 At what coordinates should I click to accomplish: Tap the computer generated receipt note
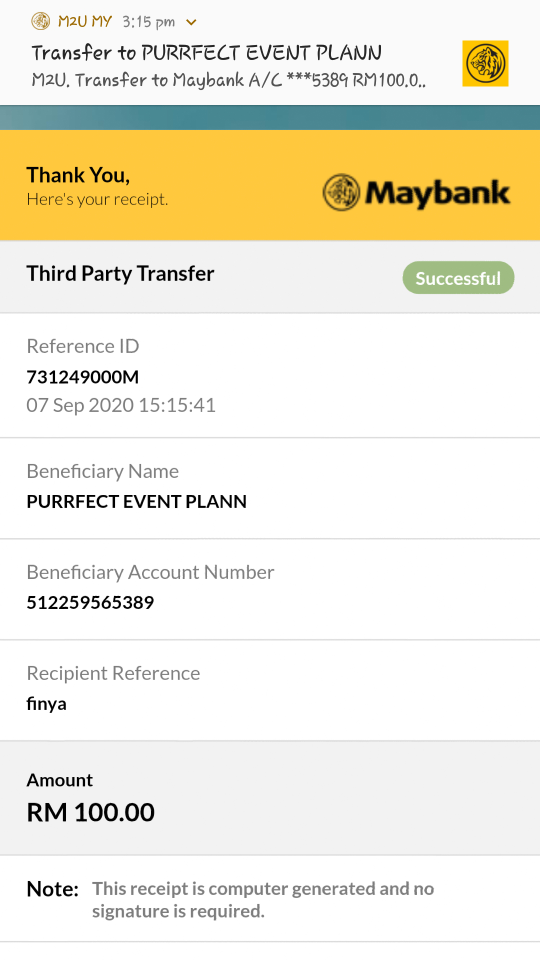point(263,899)
